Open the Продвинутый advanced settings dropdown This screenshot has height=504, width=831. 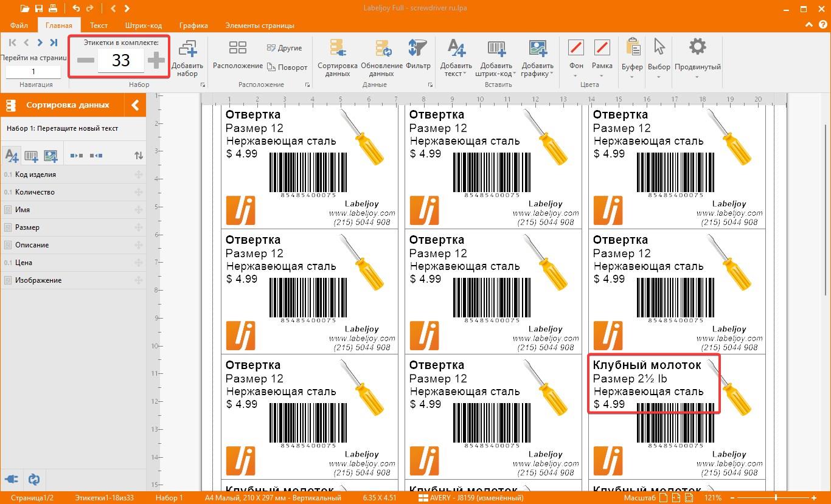697,58
